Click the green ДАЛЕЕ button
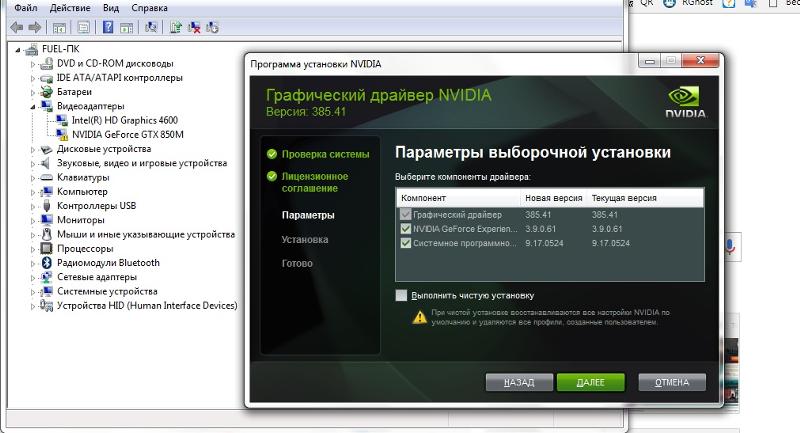 click(x=590, y=383)
